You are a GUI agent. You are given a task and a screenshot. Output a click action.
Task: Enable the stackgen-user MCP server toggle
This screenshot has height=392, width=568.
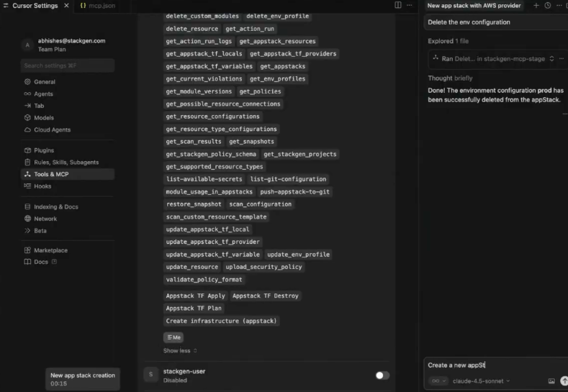click(382, 375)
